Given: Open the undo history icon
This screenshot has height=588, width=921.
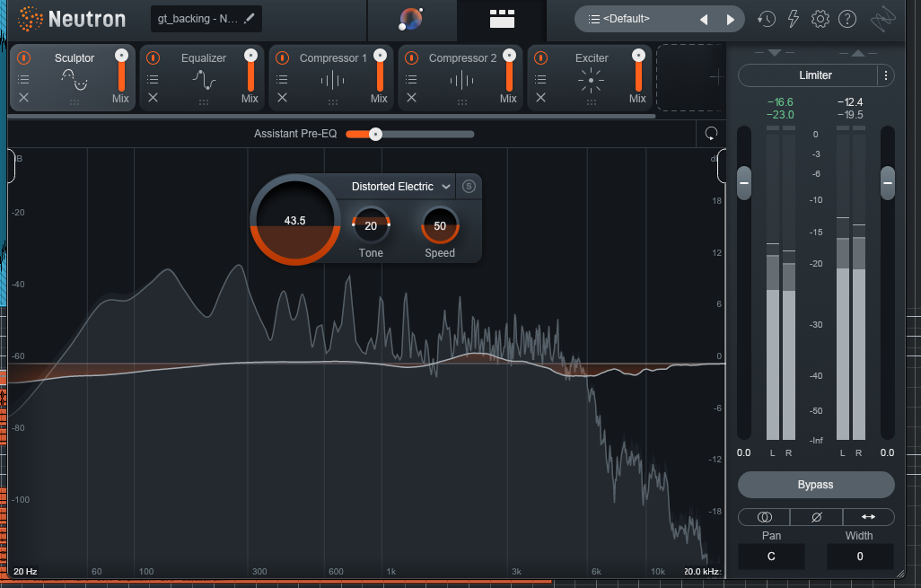Looking at the screenshot, I should 766,19.
